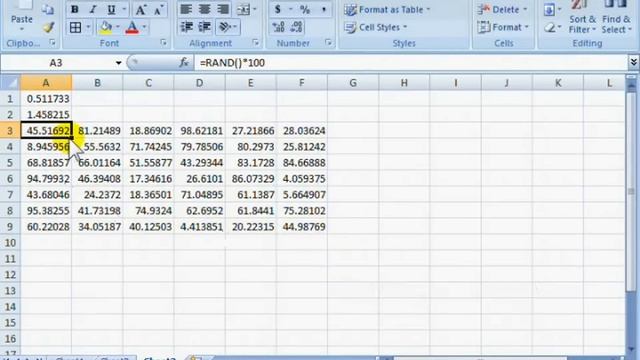Align text to the right
This screenshot has height=360, width=640.
tap(222, 9)
